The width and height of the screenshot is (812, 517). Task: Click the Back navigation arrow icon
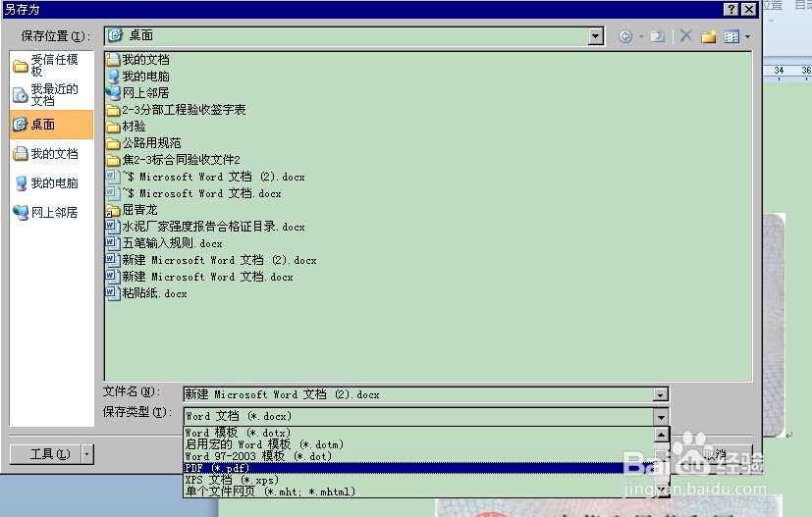pyautogui.click(x=625, y=36)
